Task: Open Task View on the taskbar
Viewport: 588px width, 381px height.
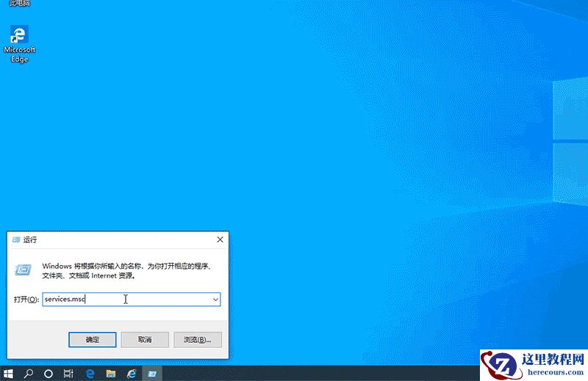Action: point(68,374)
